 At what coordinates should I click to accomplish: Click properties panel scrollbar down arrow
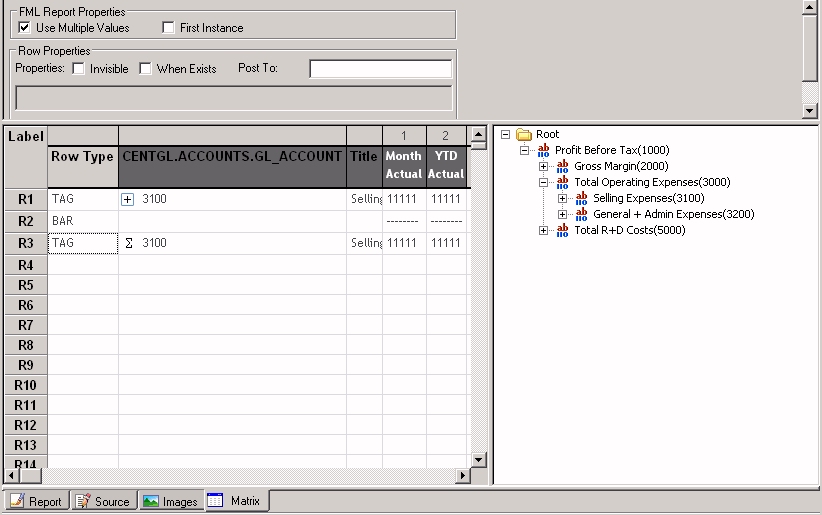pyautogui.click(x=809, y=111)
